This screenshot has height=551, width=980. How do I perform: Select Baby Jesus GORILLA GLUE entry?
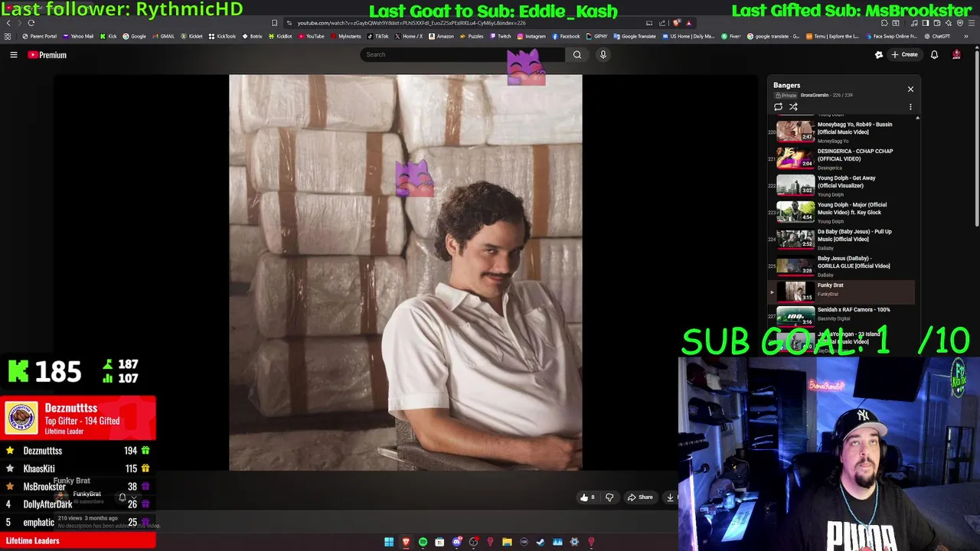click(842, 266)
